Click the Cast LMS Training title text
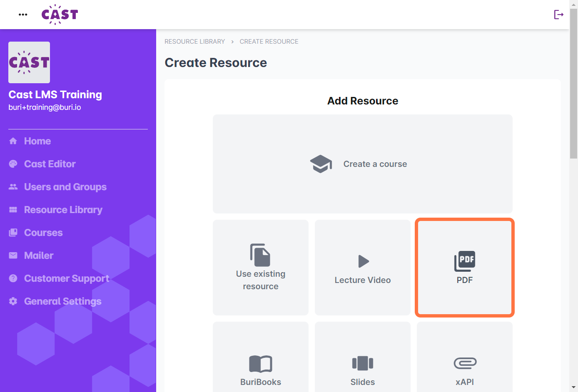This screenshot has height=392, width=578. [55, 94]
